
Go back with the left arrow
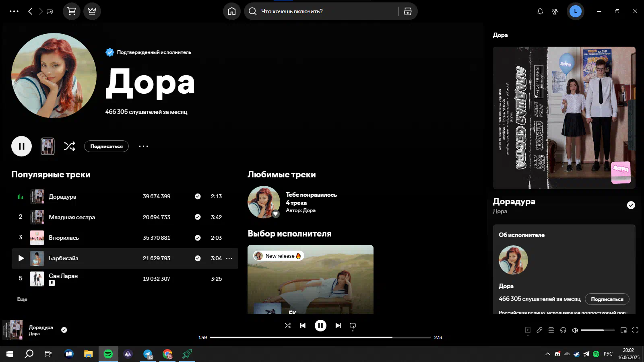(30, 11)
